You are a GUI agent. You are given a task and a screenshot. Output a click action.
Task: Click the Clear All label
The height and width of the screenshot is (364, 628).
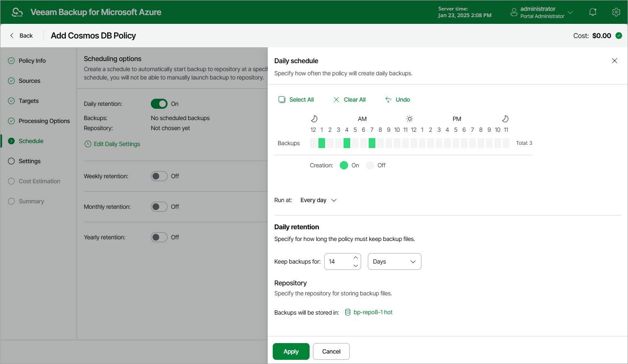click(355, 100)
